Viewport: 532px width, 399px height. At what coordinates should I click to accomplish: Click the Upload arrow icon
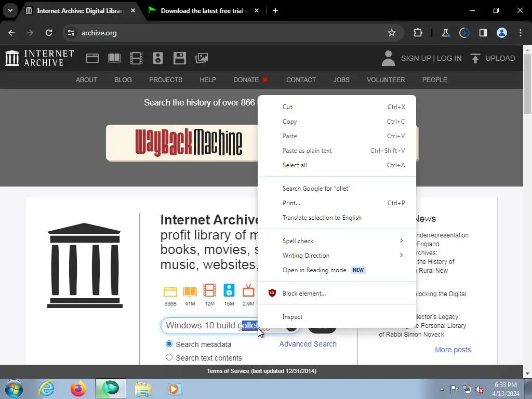click(475, 58)
